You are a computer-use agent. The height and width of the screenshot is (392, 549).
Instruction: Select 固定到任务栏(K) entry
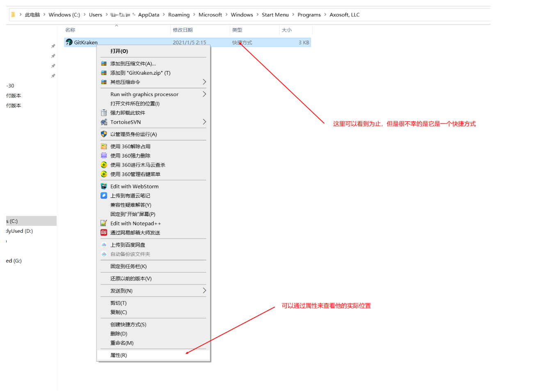coord(153,266)
